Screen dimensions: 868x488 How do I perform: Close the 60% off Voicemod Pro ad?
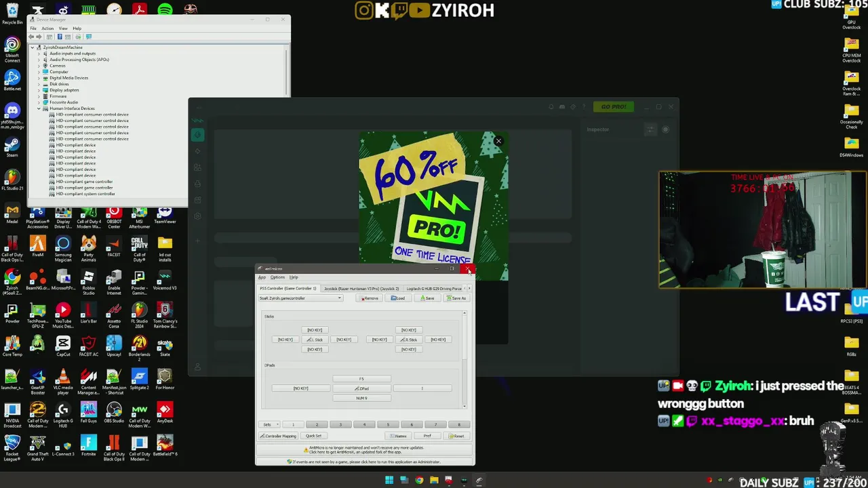click(x=498, y=141)
